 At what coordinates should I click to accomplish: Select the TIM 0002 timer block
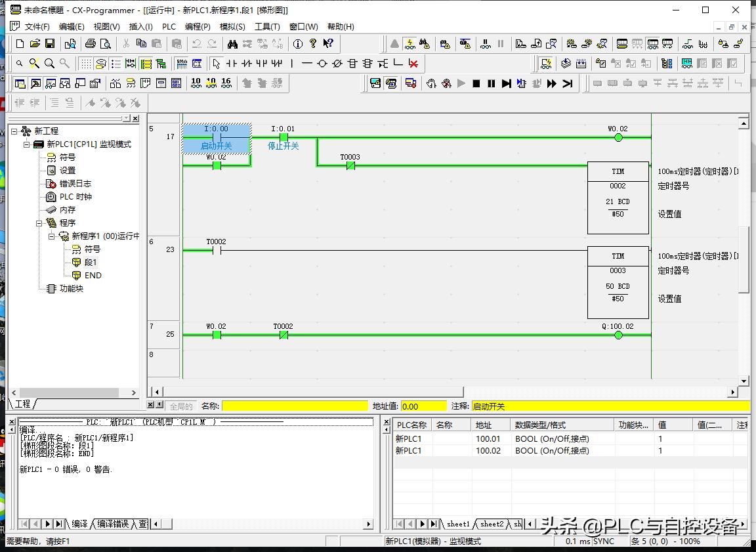point(618,198)
